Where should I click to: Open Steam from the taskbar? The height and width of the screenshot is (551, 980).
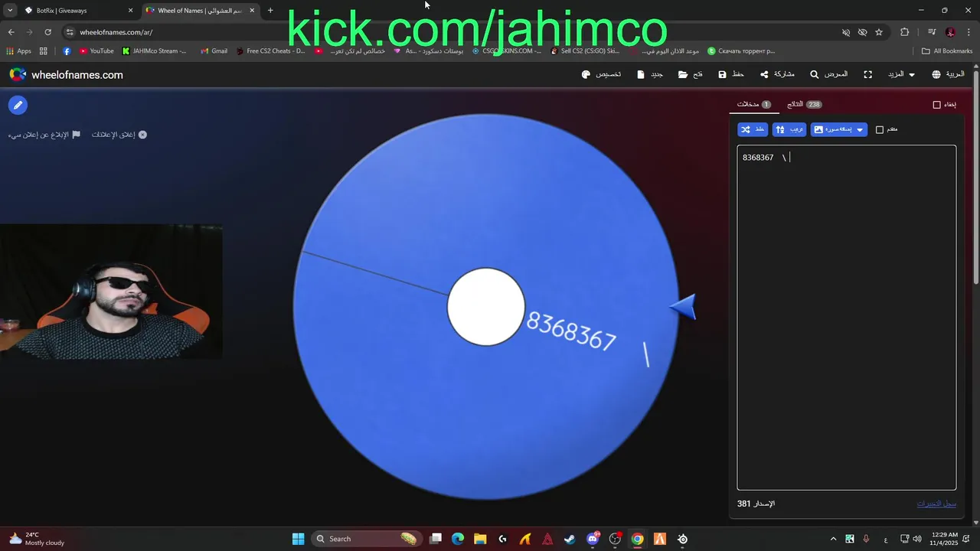[570, 539]
